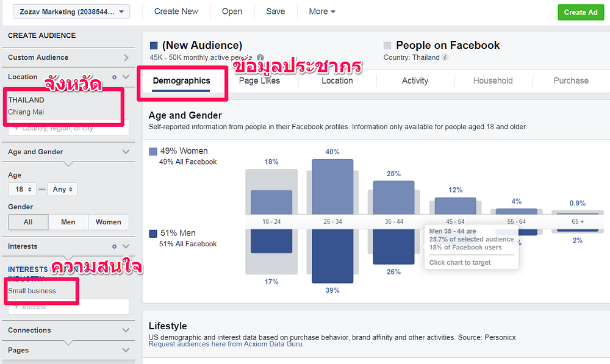Click the green Create Ad button

(581, 12)
